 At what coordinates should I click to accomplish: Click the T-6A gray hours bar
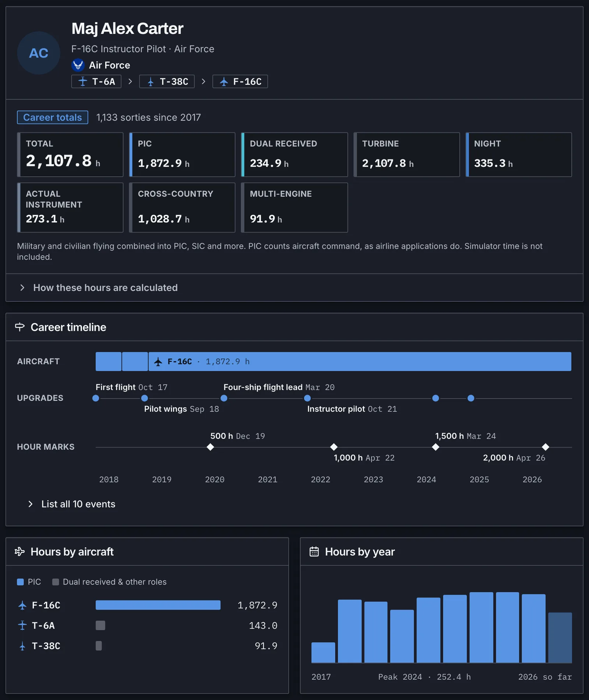[100, 625]
